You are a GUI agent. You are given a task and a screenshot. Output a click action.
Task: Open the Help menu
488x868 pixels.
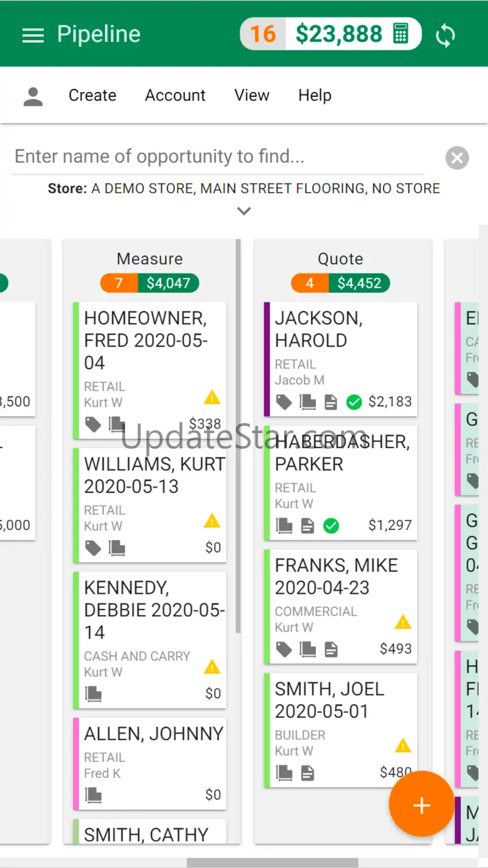pos(315,96)
